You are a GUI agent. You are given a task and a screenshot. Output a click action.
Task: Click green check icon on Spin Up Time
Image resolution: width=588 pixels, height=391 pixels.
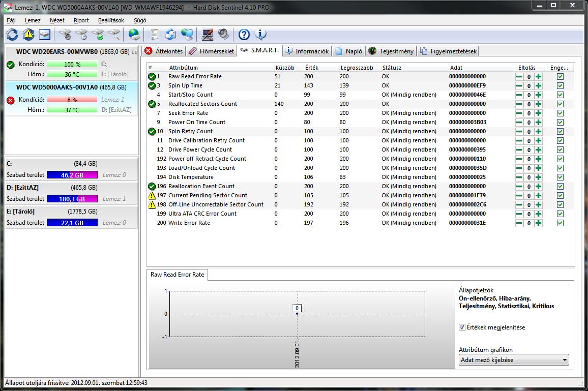[152, 85]
